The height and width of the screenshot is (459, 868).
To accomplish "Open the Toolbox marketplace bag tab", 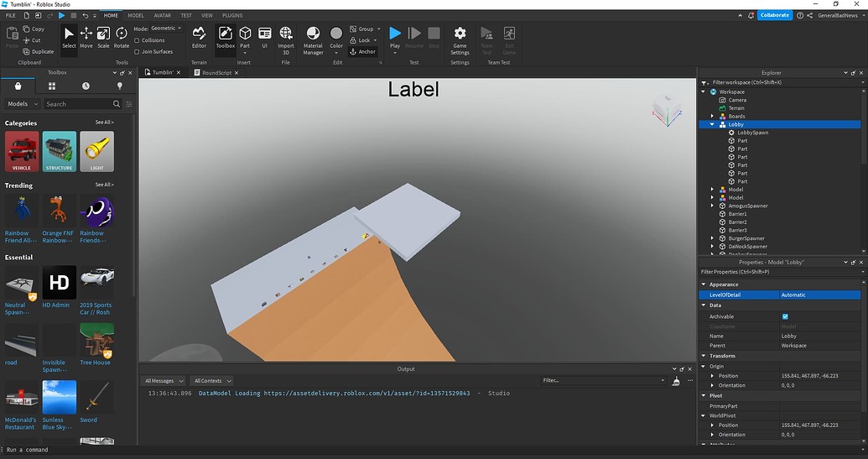I will tap(18, 86).
